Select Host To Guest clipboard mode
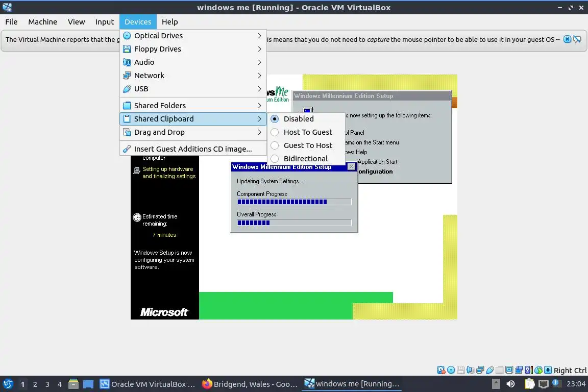The width and height of the screenshot is (588, 392). coord(306,132)
